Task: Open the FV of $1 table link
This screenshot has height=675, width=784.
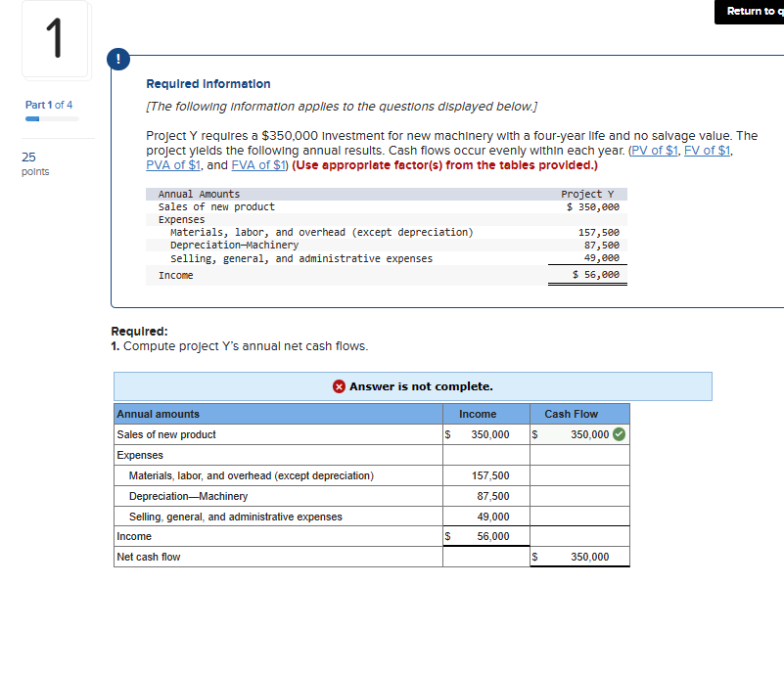Action: 707,151
